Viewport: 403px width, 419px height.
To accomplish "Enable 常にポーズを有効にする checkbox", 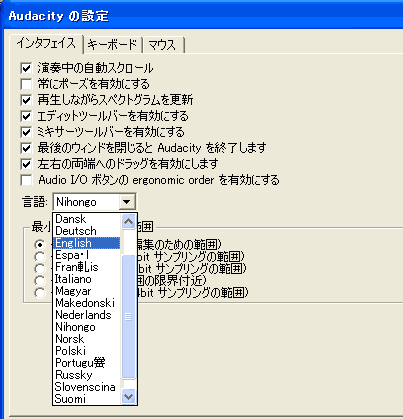I will point(26,84).
